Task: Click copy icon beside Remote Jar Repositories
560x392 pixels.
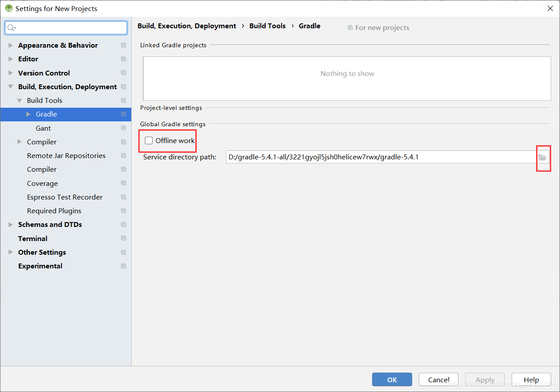Action: 123,156
